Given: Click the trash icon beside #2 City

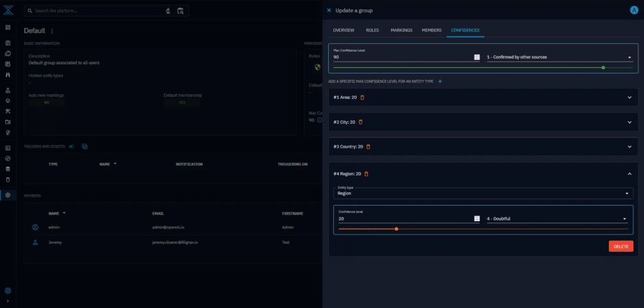Looking at the screenshot, I should 360,122.
